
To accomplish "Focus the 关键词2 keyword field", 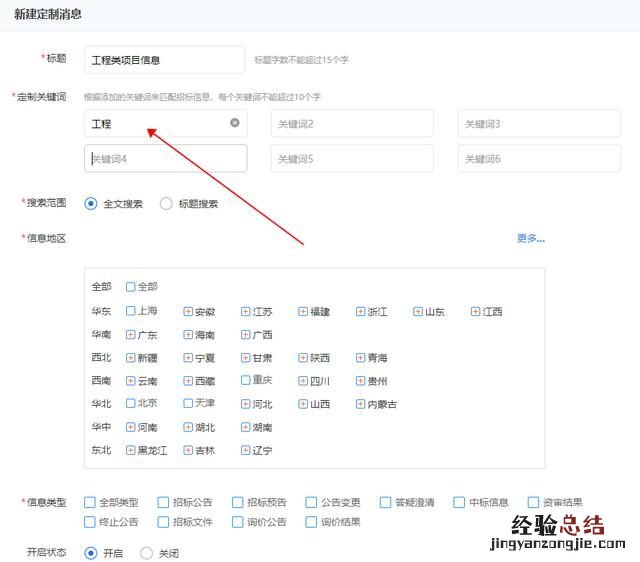I will (351, 124).
